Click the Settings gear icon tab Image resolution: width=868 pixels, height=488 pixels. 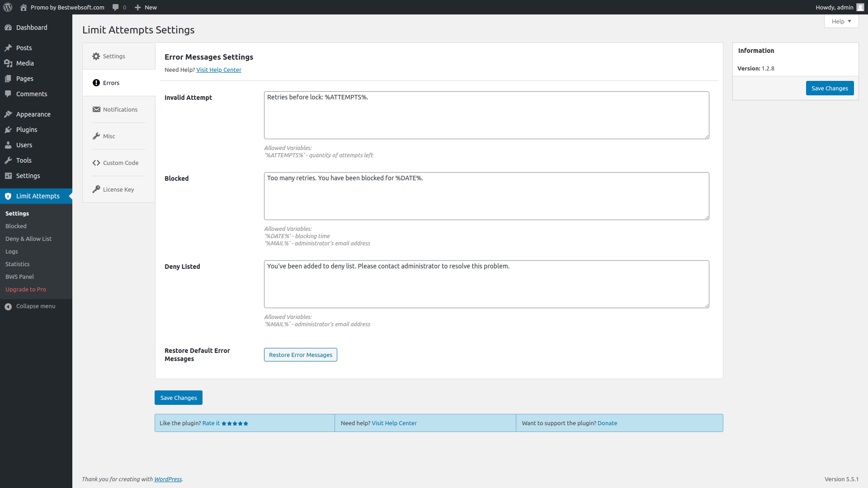pos(96,56)
